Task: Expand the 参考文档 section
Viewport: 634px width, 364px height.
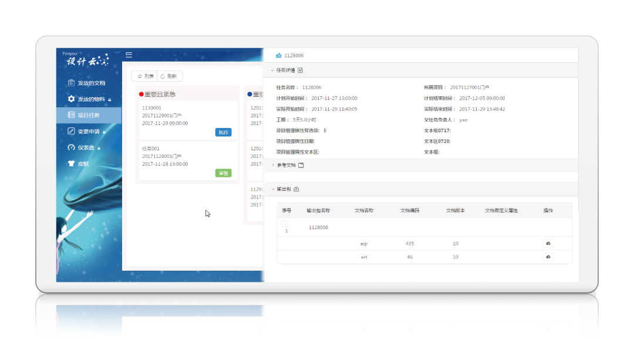Action: (272, 166)
